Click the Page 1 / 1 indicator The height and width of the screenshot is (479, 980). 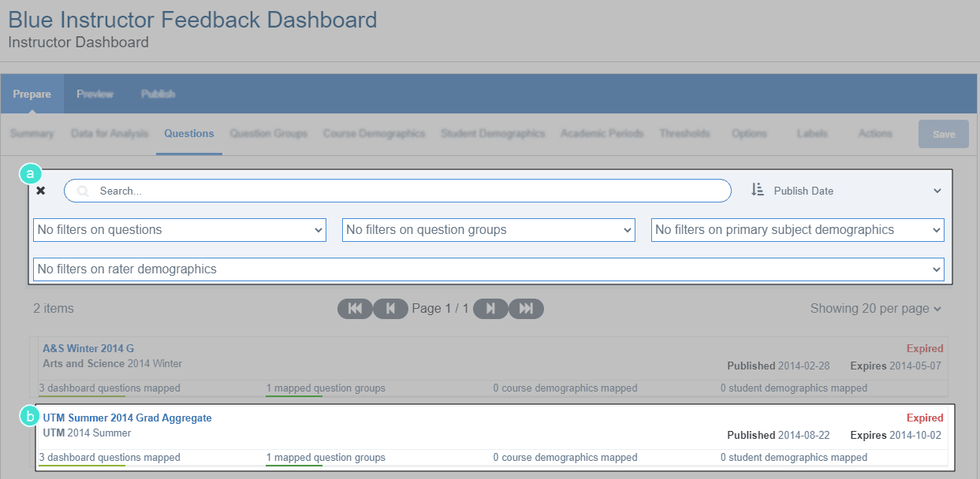point(440,309)
